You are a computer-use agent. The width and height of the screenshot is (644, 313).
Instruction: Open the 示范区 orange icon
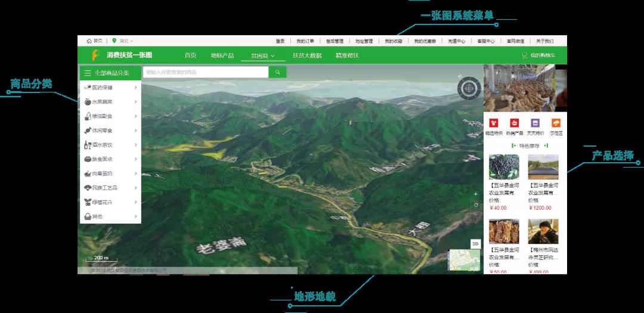click(x=556, y=123)
